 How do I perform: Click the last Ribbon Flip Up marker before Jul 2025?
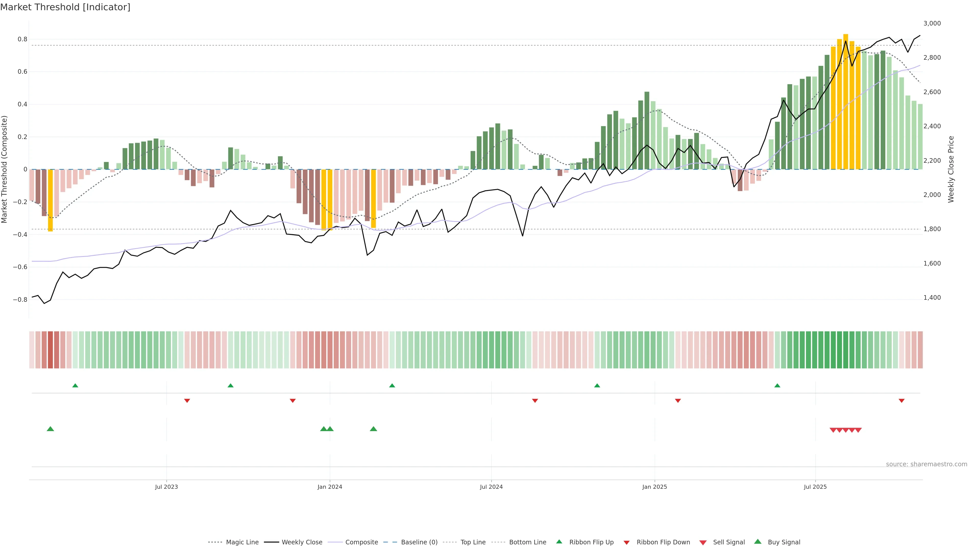pos(777,386)
